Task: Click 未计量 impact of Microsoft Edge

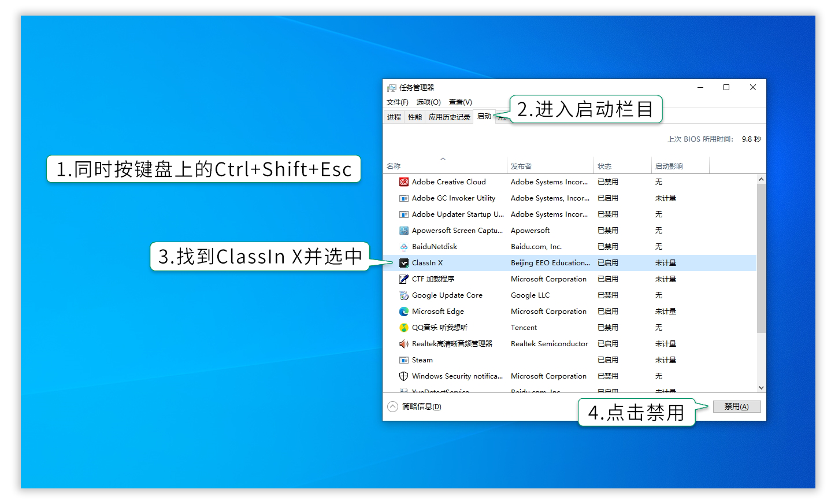Action: point(666,312)
